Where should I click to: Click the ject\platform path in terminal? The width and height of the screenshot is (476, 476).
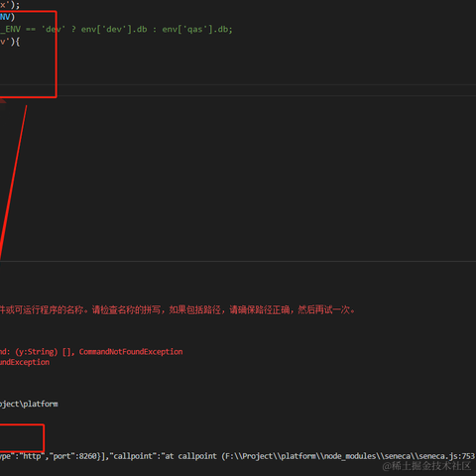click(29, 404)
